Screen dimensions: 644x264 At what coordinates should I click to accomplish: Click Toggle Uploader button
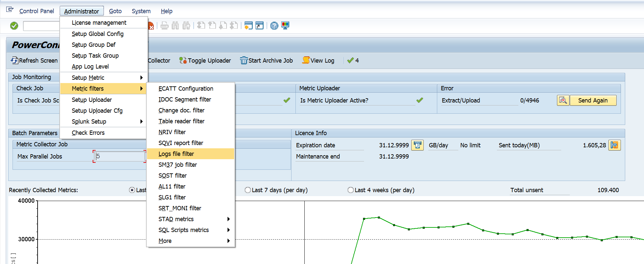[x=205, y=61]
